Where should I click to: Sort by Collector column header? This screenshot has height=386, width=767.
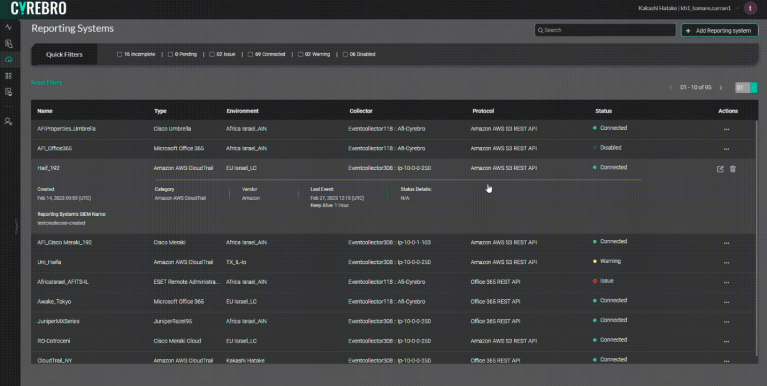pyautogui.click(x=361, y=111)
